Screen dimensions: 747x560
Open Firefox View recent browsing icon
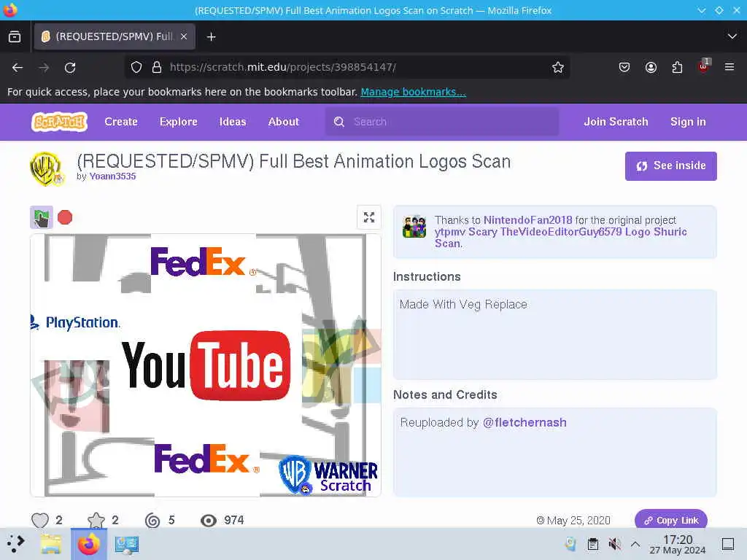coord(15,36)
